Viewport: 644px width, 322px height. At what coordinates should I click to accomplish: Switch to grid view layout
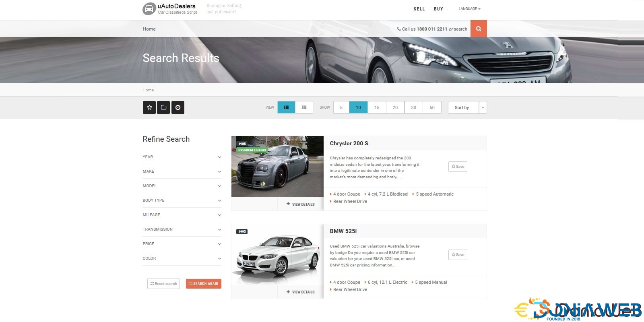304,107
